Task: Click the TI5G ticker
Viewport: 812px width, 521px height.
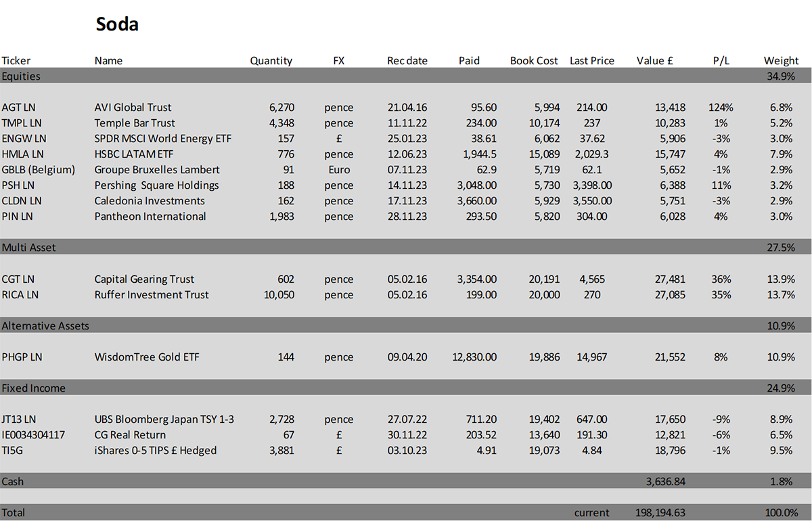Action: (12, 450)
